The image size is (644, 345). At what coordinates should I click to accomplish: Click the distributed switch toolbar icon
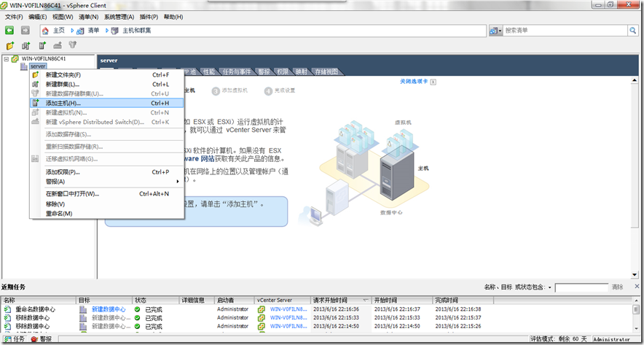click(58, 45)
